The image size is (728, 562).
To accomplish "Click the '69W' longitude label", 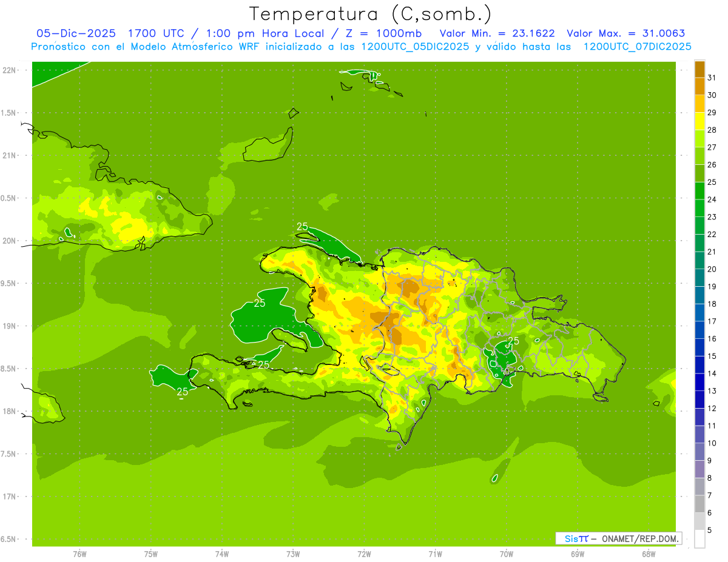I will point(578,554).
